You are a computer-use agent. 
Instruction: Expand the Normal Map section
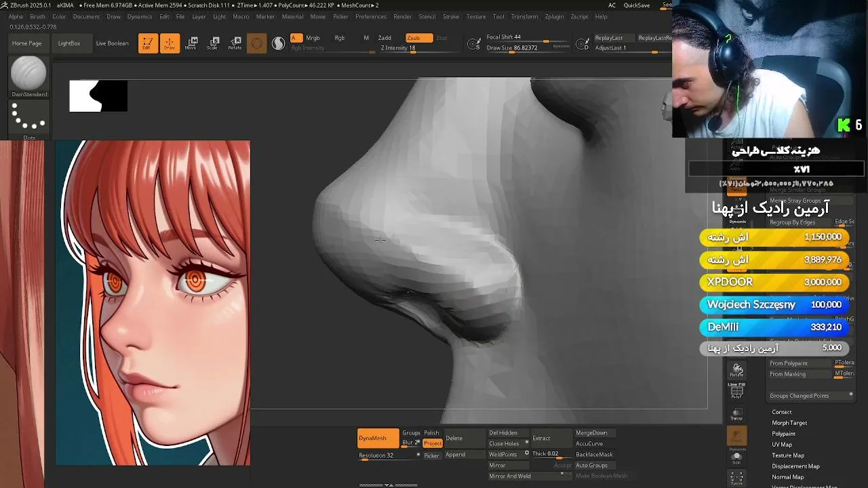788,477
